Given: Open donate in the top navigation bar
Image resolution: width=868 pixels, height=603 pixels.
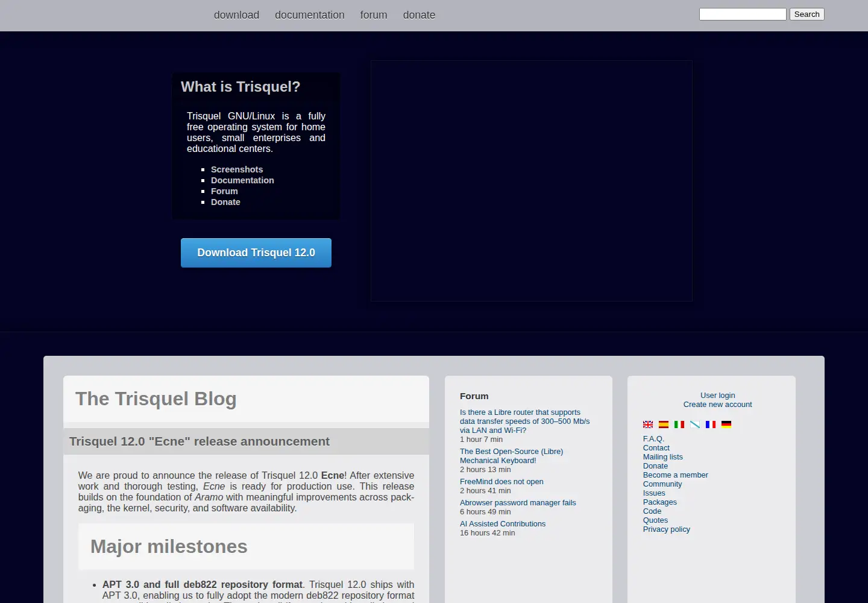Looking at the screenshot, I should tap(419, 15).
